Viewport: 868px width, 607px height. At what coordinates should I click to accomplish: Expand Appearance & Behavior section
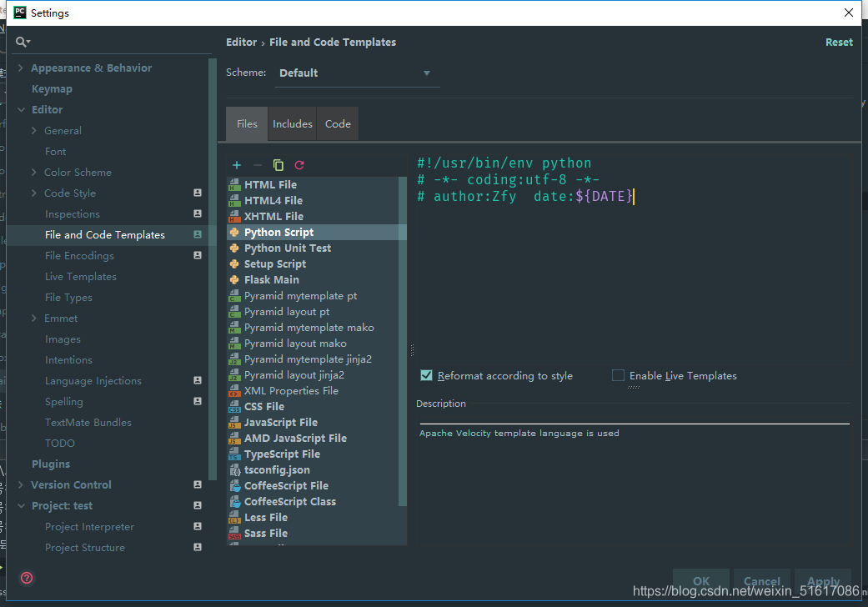pos(21,68)
